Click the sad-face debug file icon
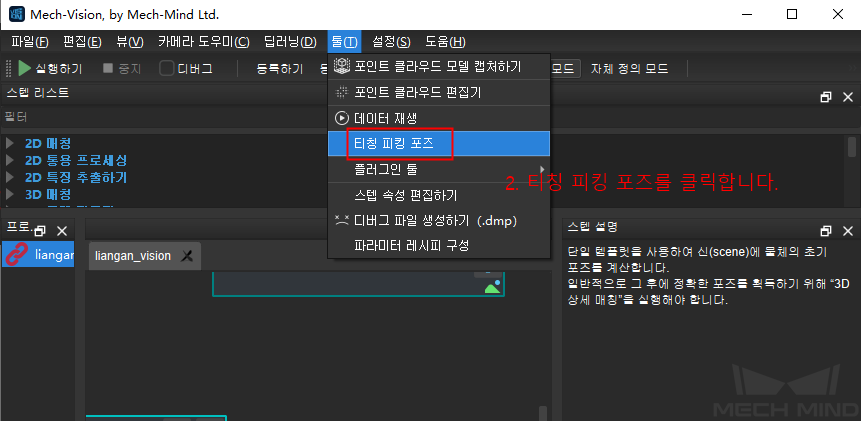Image resolution: width=861 pixels, height=421 pixels. [x=342, y=220]
